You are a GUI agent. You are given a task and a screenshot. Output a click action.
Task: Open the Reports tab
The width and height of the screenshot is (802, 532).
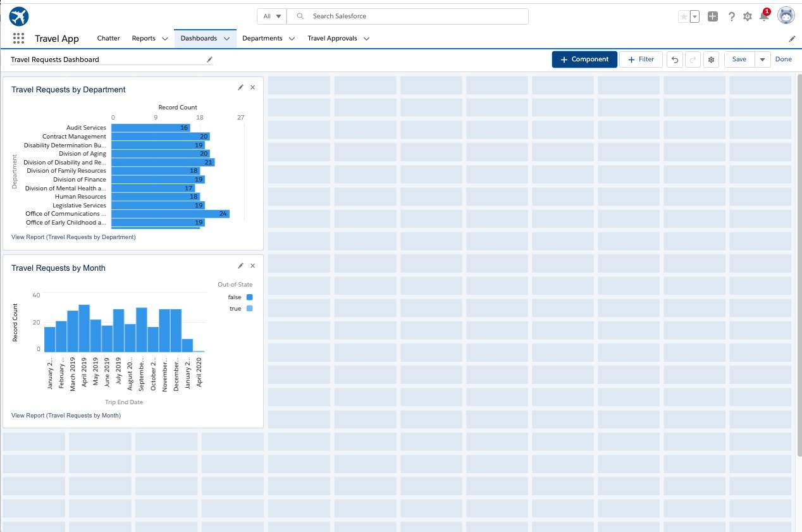pos(144,38)
